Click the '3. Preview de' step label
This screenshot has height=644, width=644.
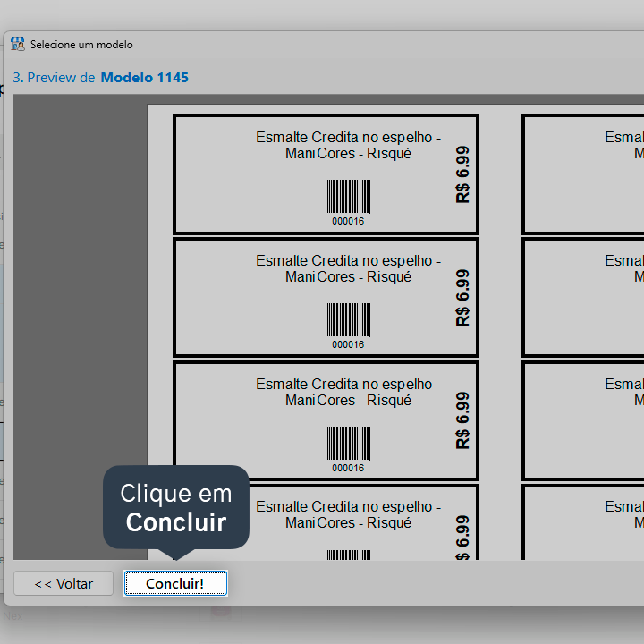(x=54, y=77)
